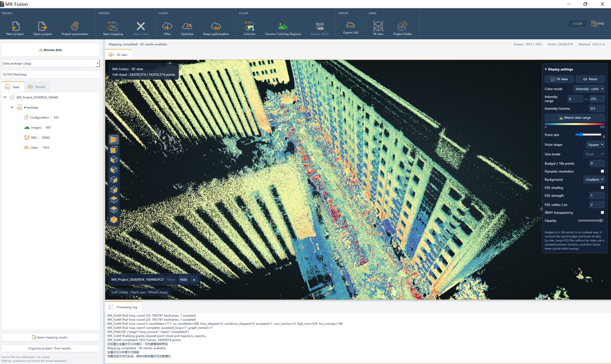Select the solid cube icon with left face highlighted

coord(114,159)
